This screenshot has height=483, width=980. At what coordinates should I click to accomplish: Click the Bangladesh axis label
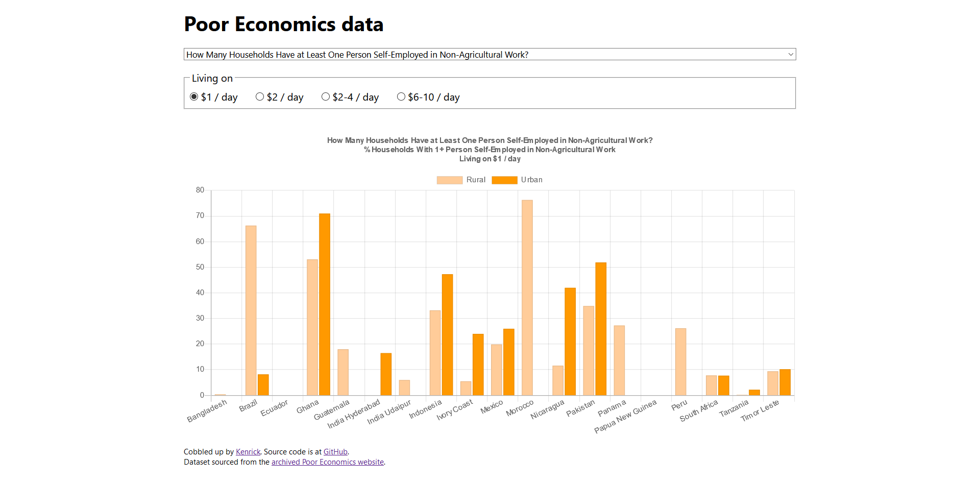coord(207,410)
